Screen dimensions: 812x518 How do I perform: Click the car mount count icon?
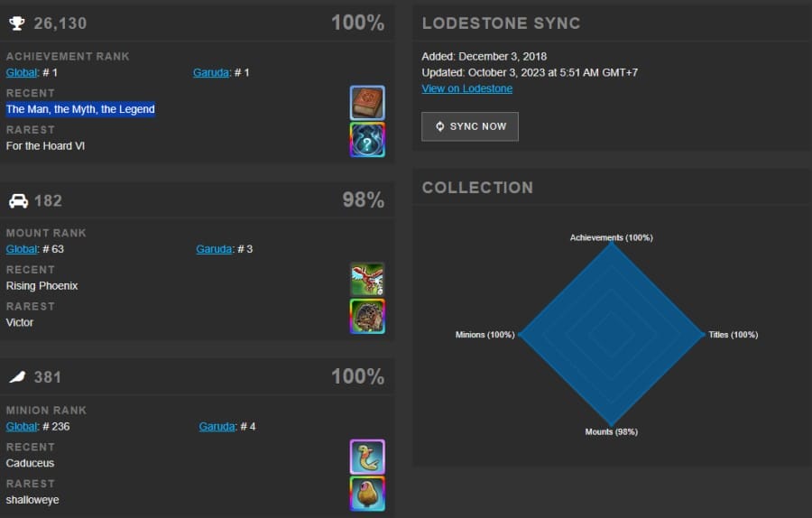coord(19,201)
